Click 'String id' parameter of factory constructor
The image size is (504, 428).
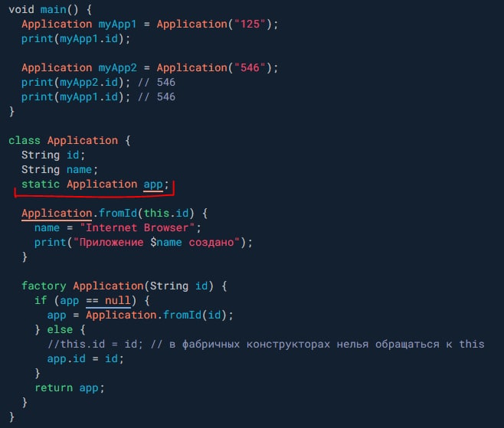(x=178, y=286)
